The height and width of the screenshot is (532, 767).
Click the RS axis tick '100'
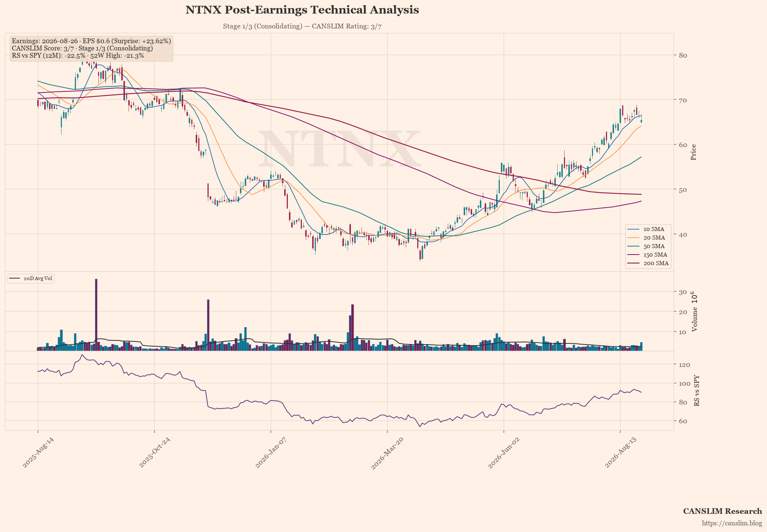(684, 383)
